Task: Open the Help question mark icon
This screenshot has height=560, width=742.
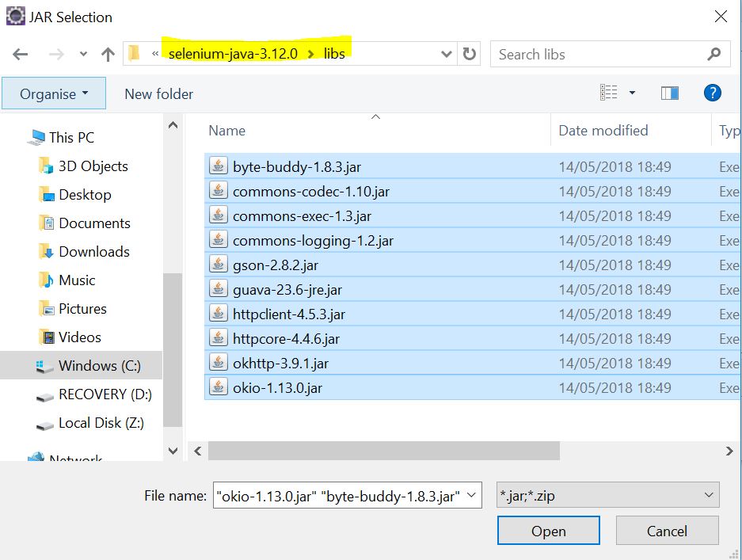Action: click(712, 93)
